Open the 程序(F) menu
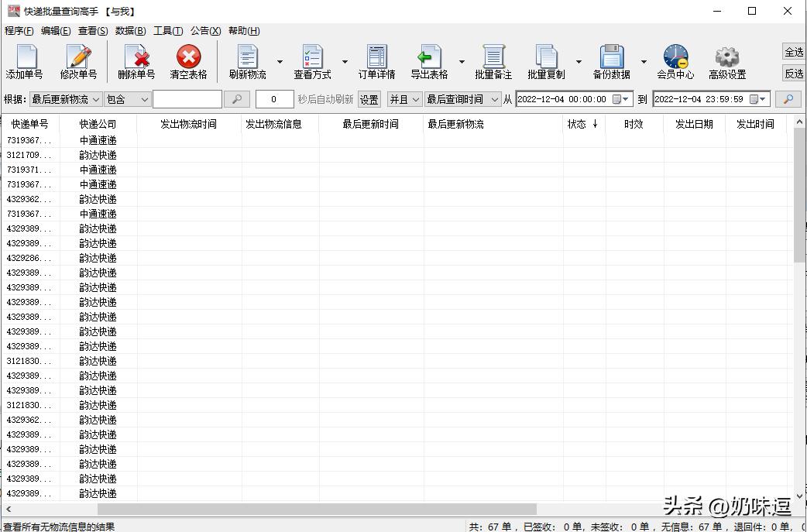The height and width of the screenshot is (532, 807). point(19,31)
